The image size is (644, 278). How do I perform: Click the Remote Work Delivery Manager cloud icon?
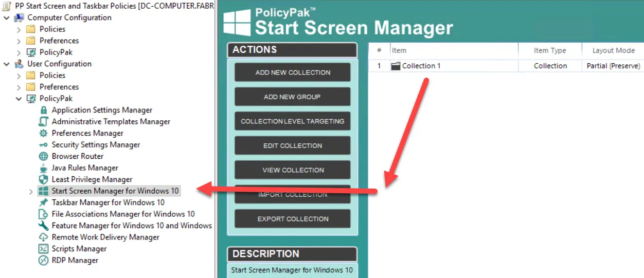click(44, 237)
